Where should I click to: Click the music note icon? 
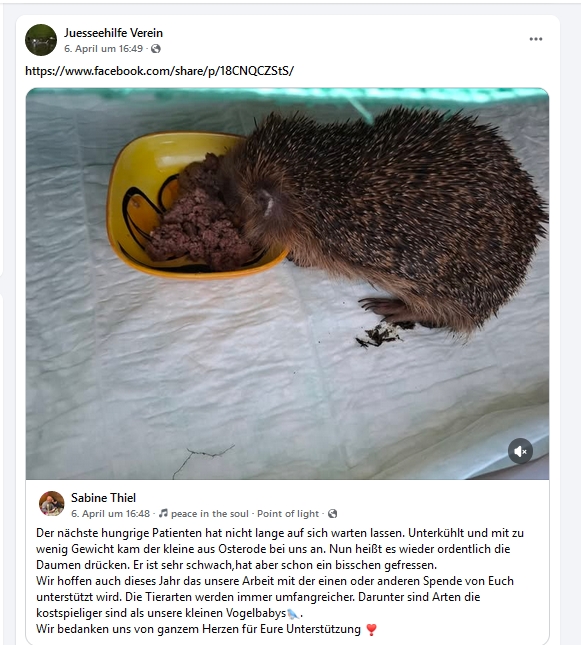[163, 513]
